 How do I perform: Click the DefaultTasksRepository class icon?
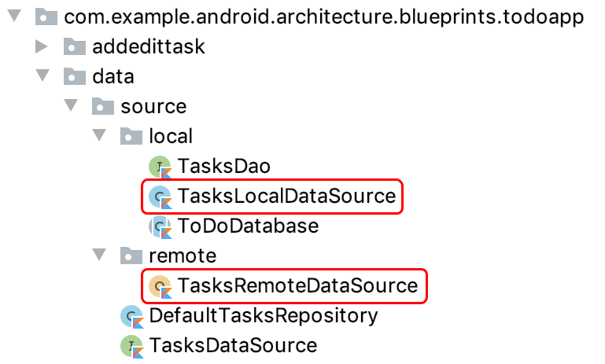pyautogui.click(x=131, y=316)
